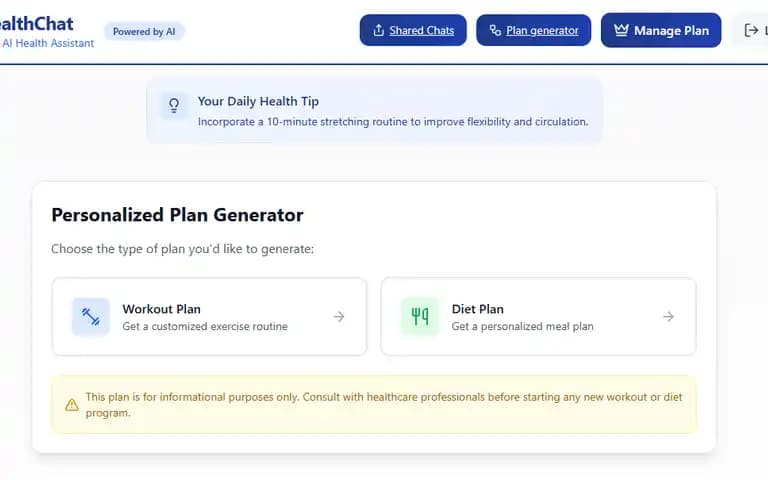768x480 pixels.
Task: Click the yellow informational disclaimer banner
Action: tap(374, 405)
